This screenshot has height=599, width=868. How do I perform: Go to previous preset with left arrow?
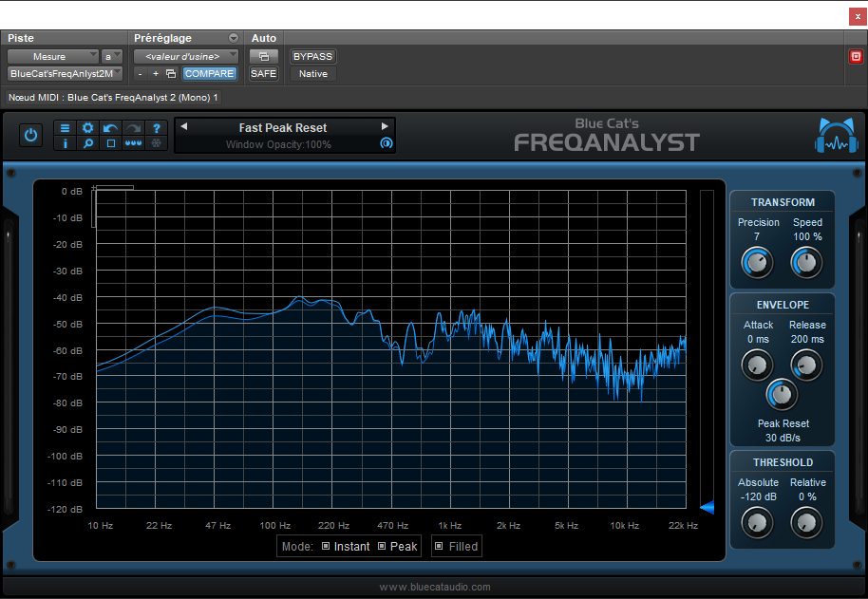point(184,126)
